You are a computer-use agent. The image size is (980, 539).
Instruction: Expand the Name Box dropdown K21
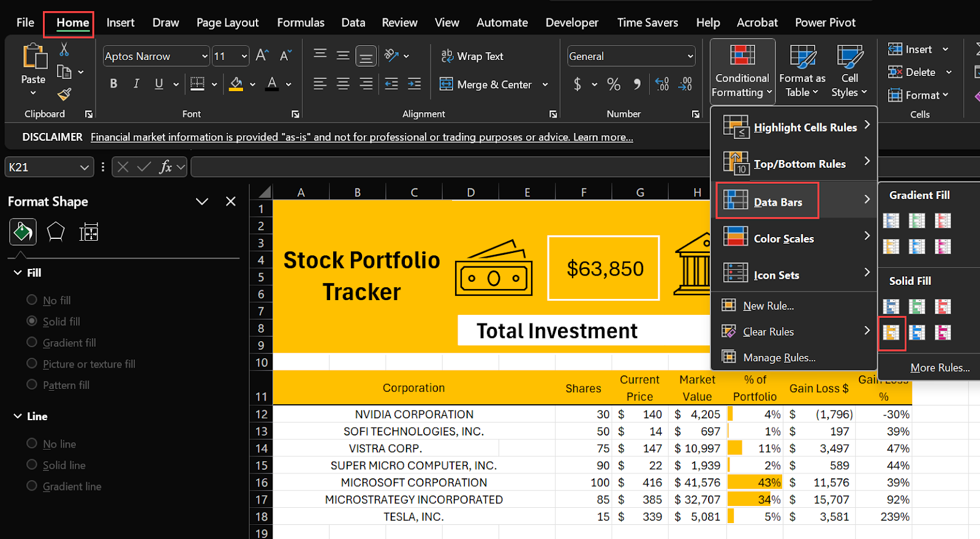coord(85,167)
